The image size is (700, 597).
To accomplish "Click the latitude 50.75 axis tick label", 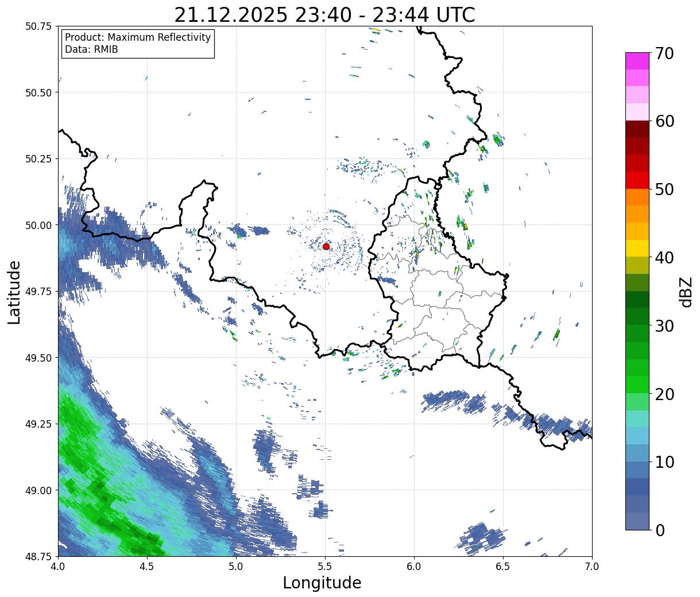I will (38, 26).
